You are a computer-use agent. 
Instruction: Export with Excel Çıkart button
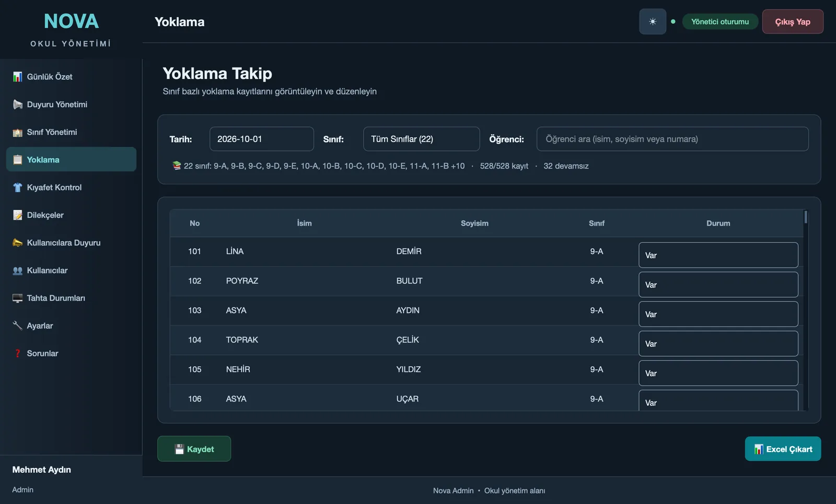pyautogui.click(x=783, y=449)
